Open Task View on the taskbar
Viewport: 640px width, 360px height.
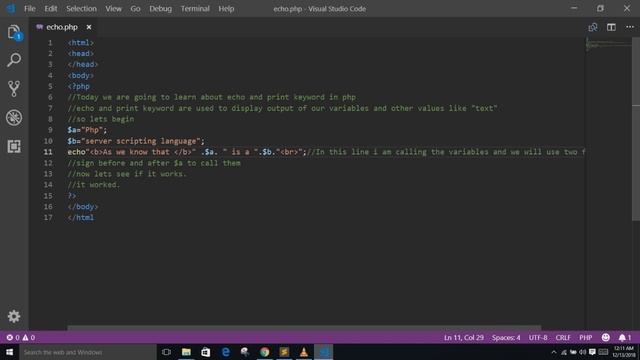click(166, 352)
